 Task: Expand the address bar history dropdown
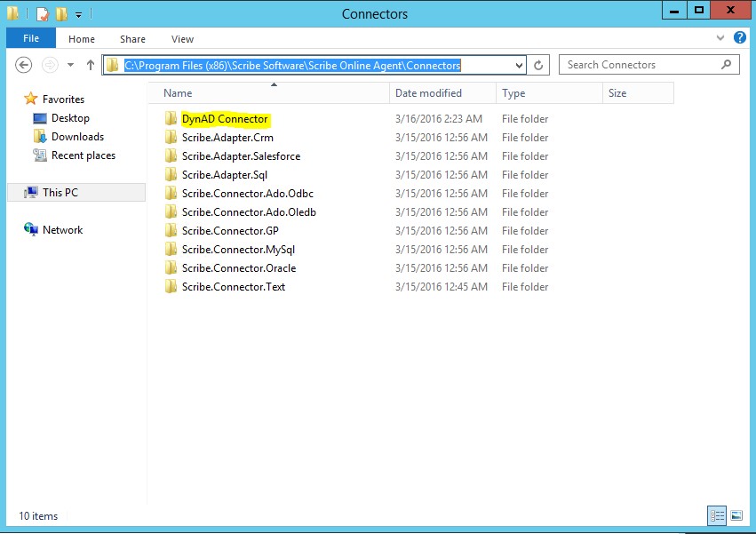[519, 65]
